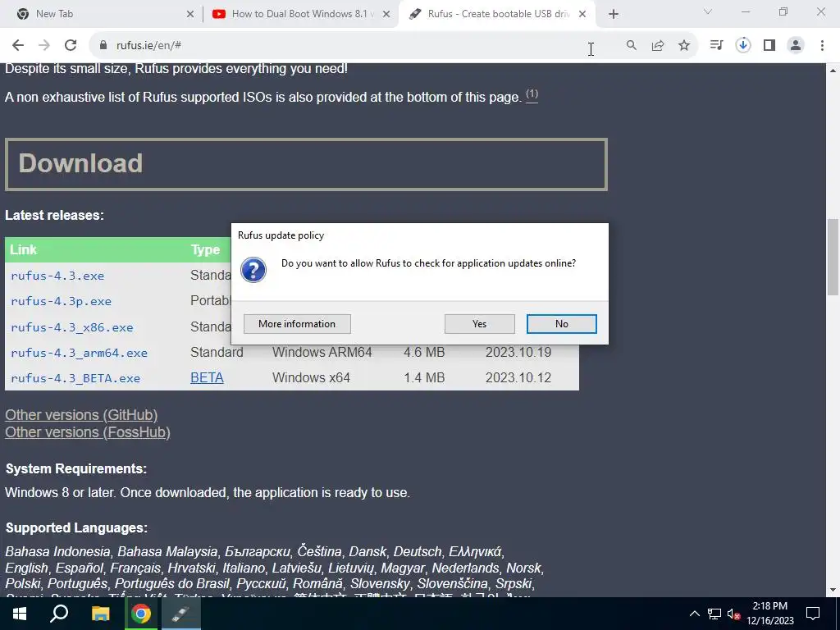This screenshot has width=840, height=630.
Task: Download rufus-4.3_arm64.exe
Action: point(79,353)
